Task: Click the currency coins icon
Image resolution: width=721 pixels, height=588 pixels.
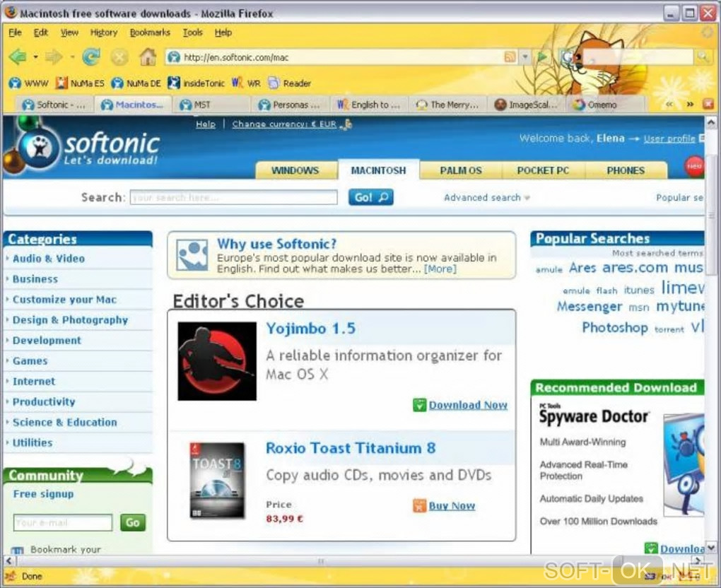Action: point(347,124)
